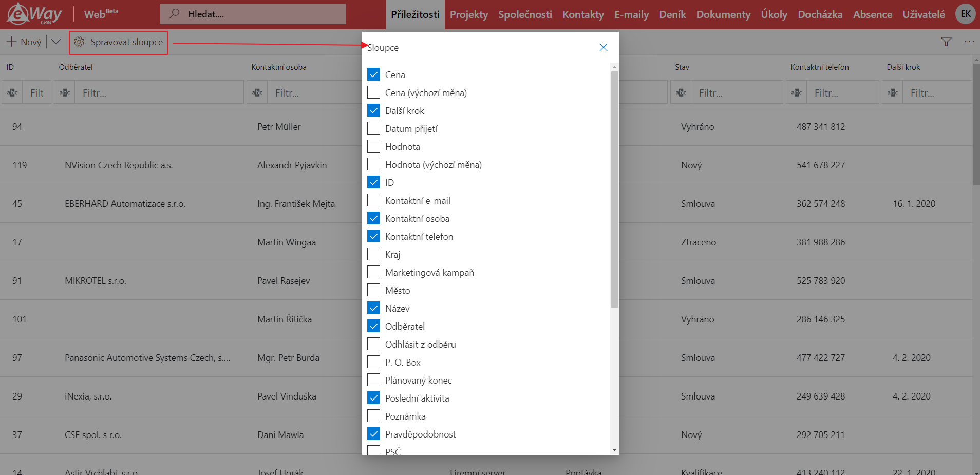Go to Uživatelé tab
Viewport: 980px width, 475px height.
pos(924,14)
